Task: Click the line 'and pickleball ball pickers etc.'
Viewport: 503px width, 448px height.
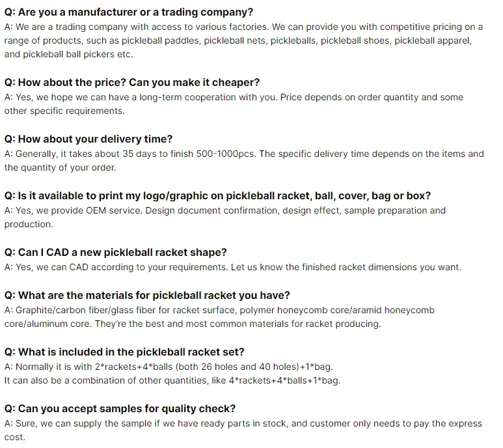Action: point(68,54)
